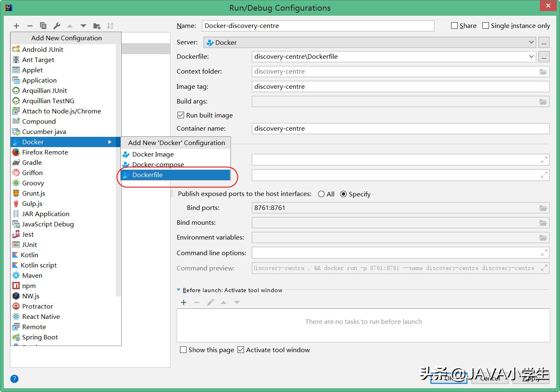
Task: Click the edit before-launch task pencil icon
Action: 210,302
